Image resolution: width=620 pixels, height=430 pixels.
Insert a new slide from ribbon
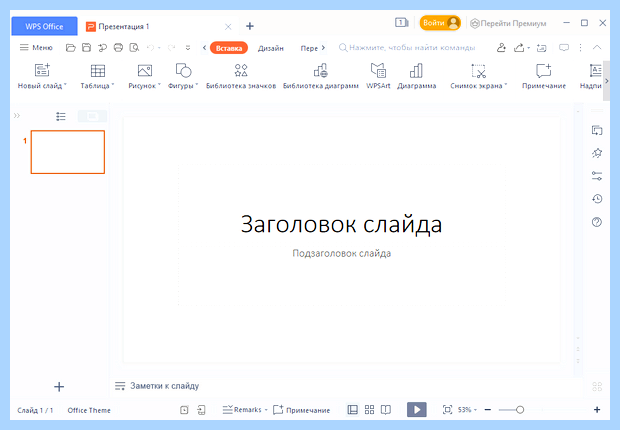[42, 76]
